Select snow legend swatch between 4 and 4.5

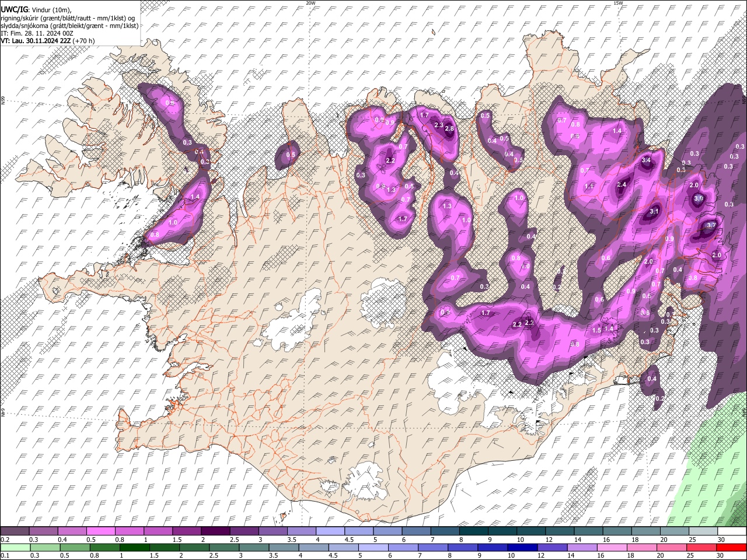click(x=330, y=531)
